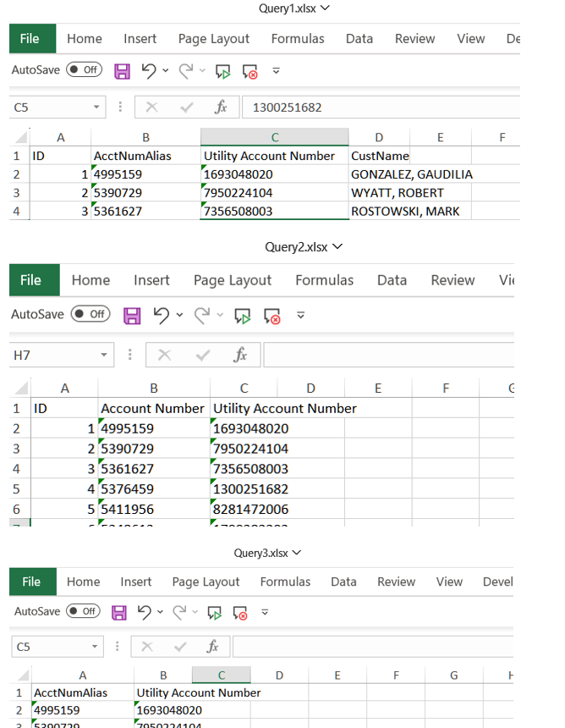Click red-x macro icon in Query2.xlsx toolbar
The image size is (565, 728).
272,316
